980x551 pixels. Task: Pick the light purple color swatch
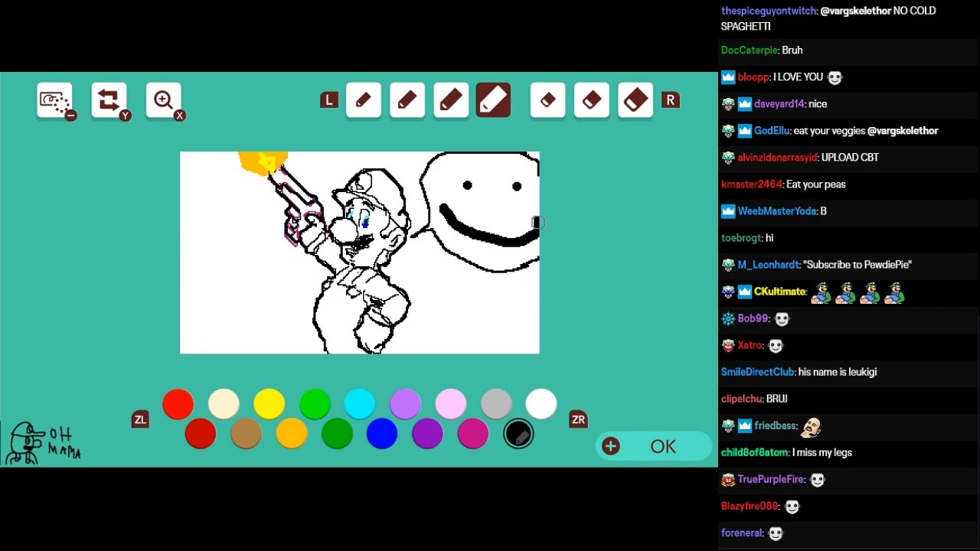pyautogui.click(x=405, y=404)
